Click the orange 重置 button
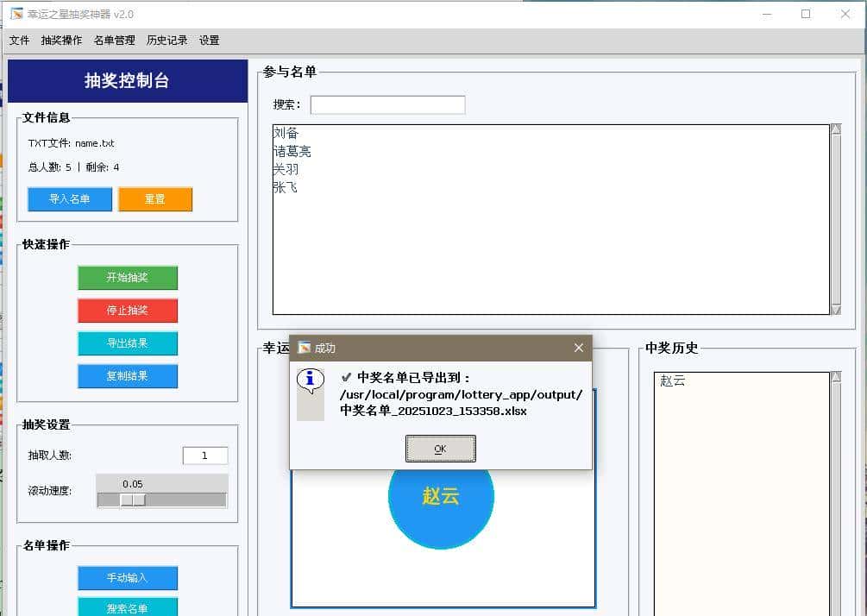 point(155,199)
